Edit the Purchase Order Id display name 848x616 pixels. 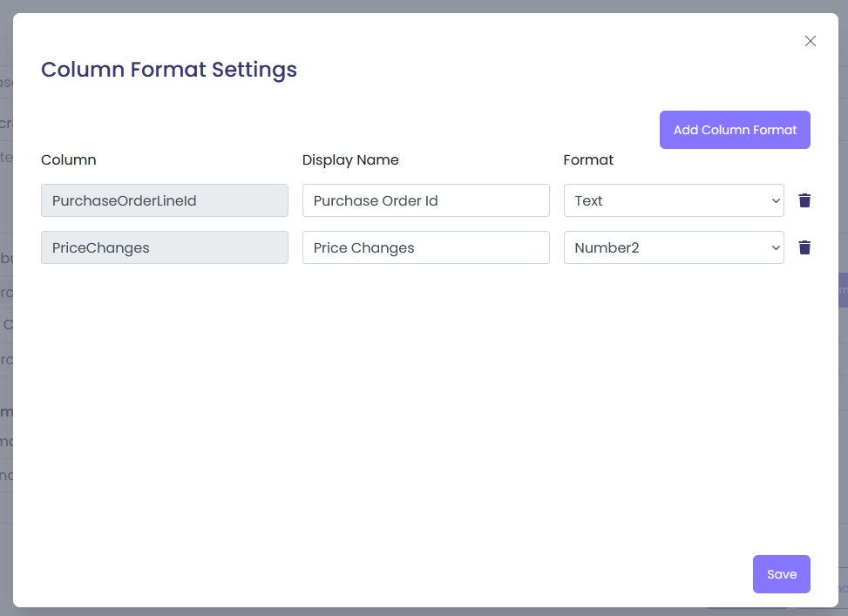click(425, 200)
